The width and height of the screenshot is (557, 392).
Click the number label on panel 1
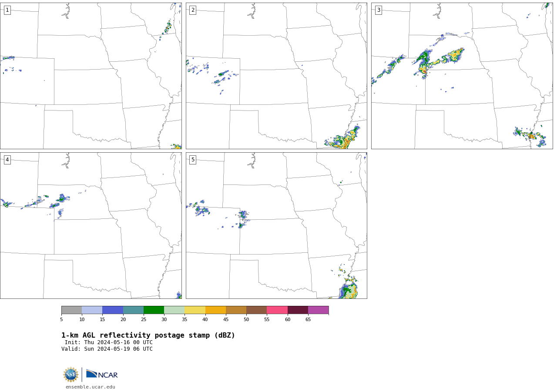pyautogui.click(x=7, y=10)
